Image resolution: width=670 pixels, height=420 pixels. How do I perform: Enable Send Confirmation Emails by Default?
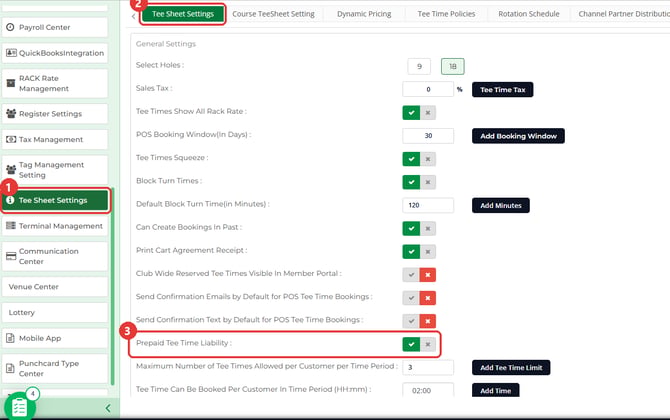coord(411,298)
